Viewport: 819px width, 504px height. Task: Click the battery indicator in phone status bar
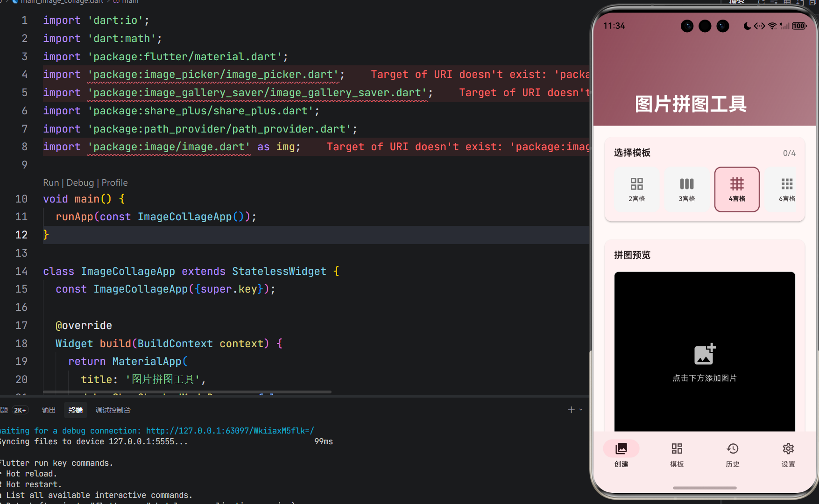pyautogui.click(x=799, y=26)
